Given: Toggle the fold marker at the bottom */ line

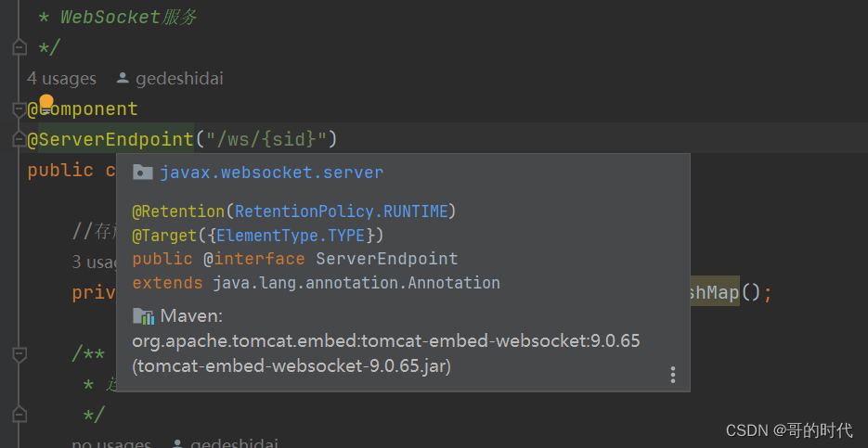Looking at the screenshot, I should tap(19, 414).
